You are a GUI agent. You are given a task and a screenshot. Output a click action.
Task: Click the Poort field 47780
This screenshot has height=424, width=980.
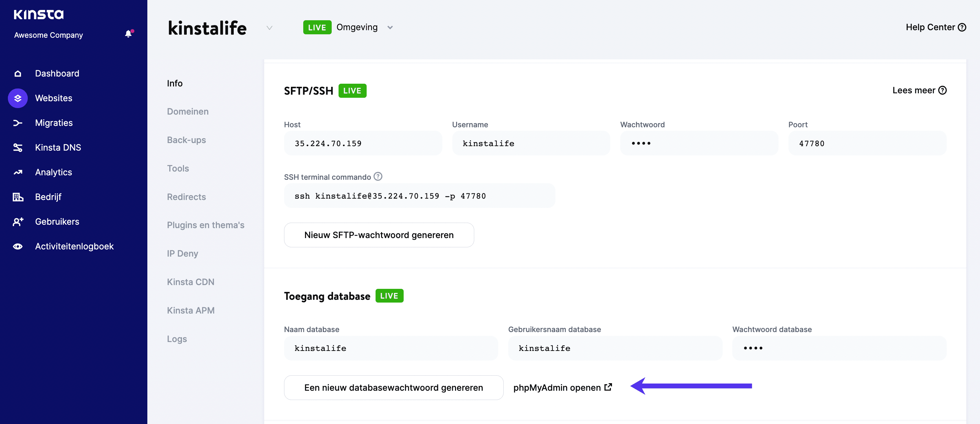pos(867,143)
